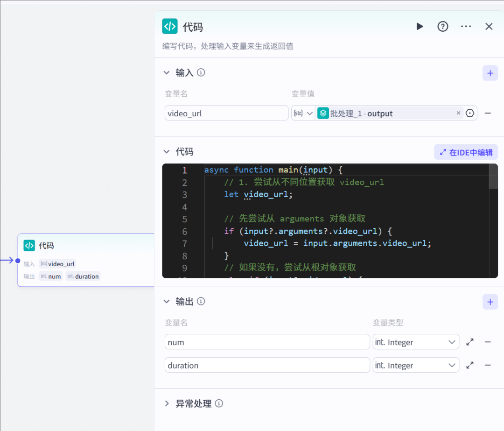Clear the 批处理_1 output reference

[458, 113]
